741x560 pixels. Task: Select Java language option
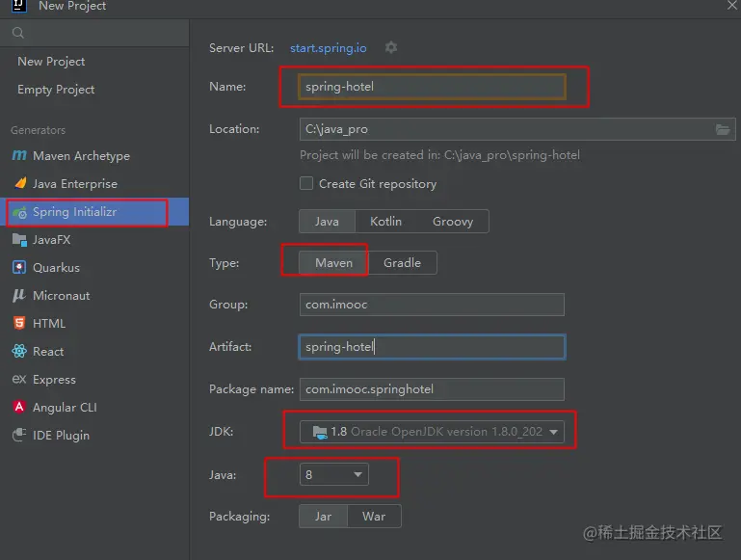pyautogui.click(x=327, y=222)
